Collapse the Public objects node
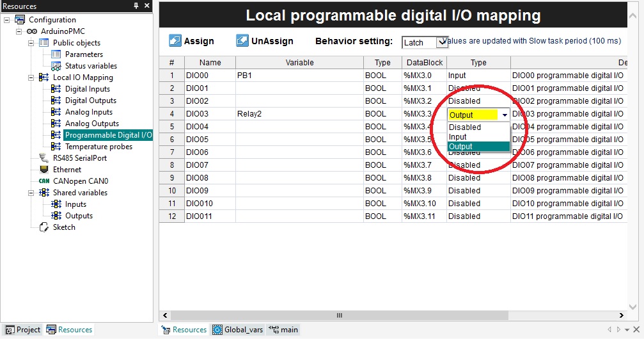 (31, 43)
